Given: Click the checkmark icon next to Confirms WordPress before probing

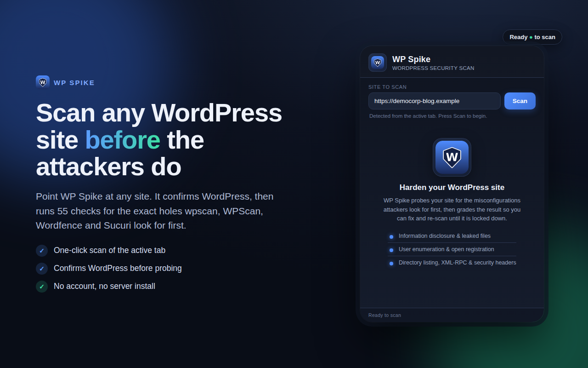Looking at the screenshot, I should coord(42,269).
